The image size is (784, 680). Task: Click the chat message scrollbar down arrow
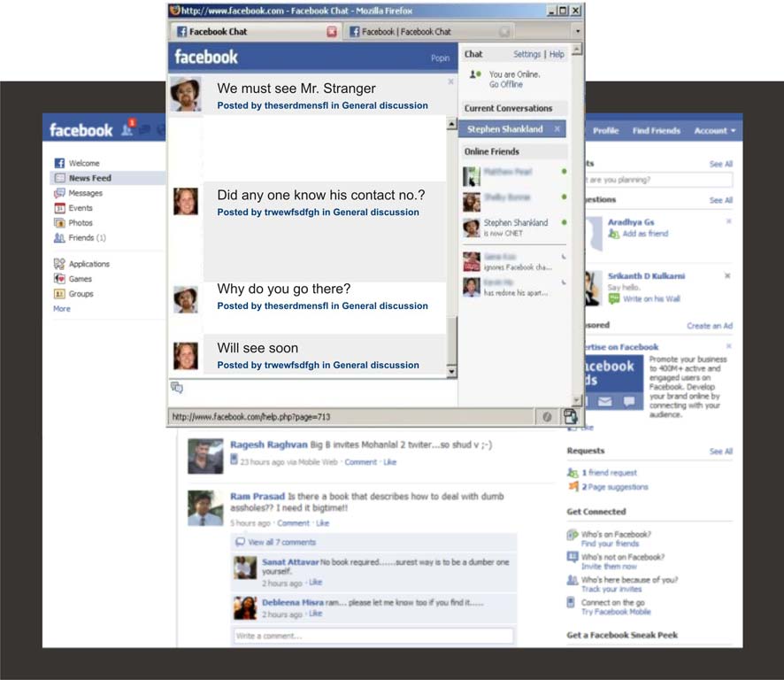point(451,371)
